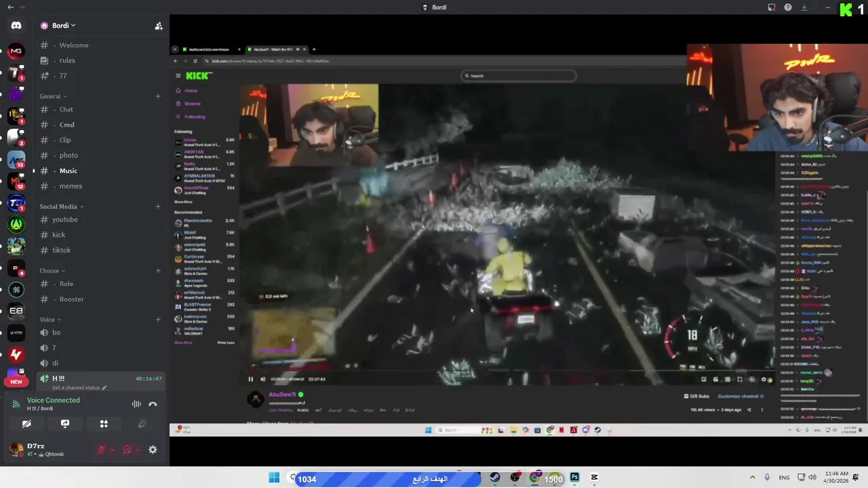Open taskbar volume control
Viewport: 868px width, 488px height.
point(812,478)
